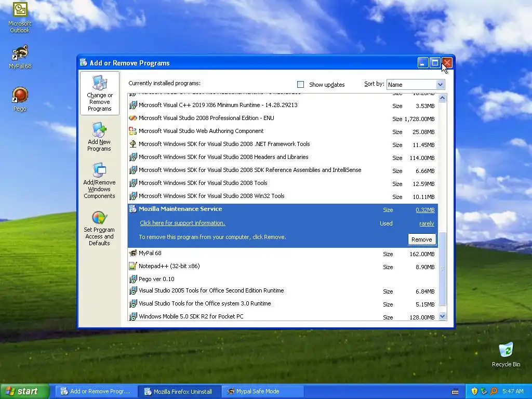
Task: Select Windows SDK Headers and Libraries row
Action: pyautogui.click(x=283, y=157)
